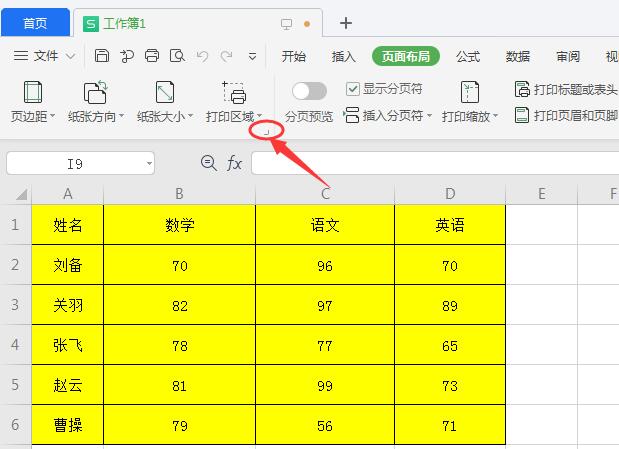Open Print Preview icon in quick toolbar
This screenshot has width=619, height=449.
coord(177,56)
